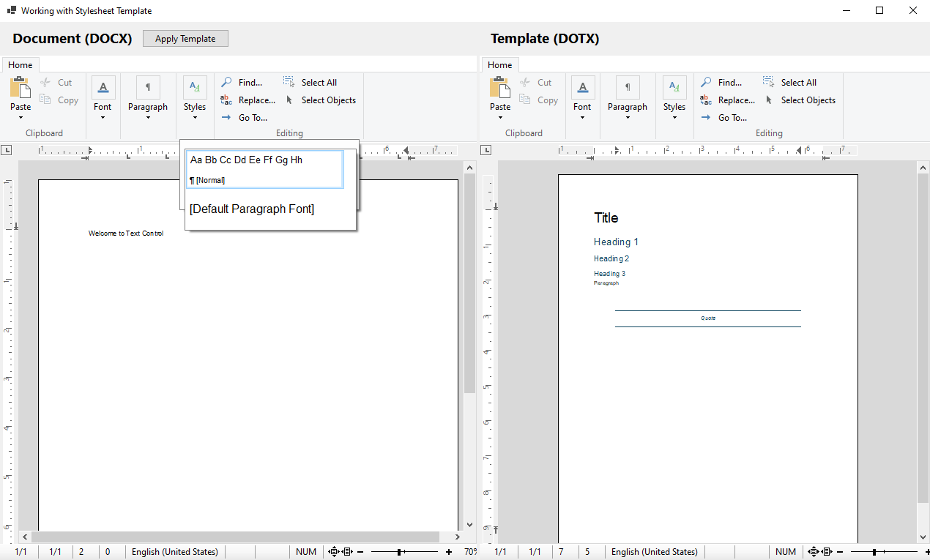Click NUM indicator in Template status bar

[786, 552]
